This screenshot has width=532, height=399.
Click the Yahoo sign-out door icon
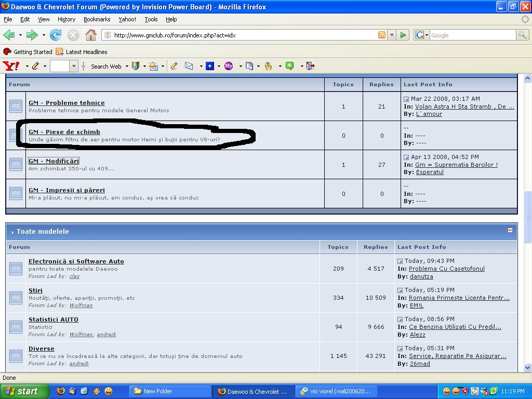(311, 66)
